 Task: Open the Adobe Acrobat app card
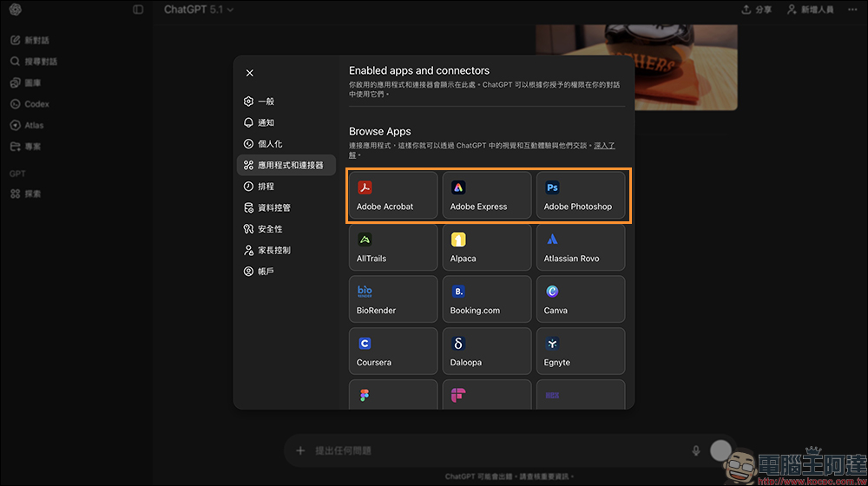click(393, 195)
